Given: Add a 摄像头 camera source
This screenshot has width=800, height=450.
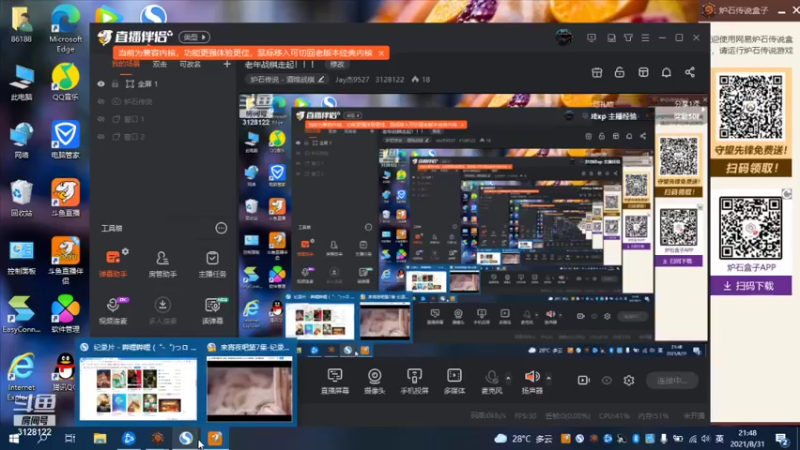Looking at the screenshot, I should click(x=374, y=381).
